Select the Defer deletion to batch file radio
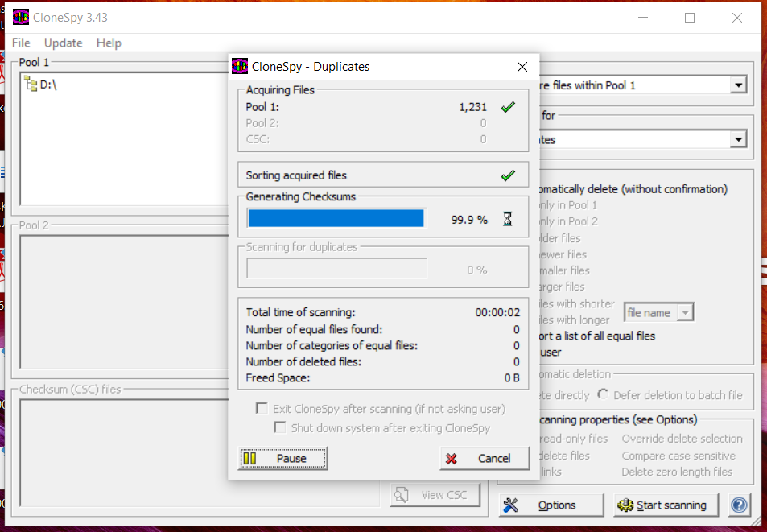Viewport: 767px width, 532px height. 603,394
